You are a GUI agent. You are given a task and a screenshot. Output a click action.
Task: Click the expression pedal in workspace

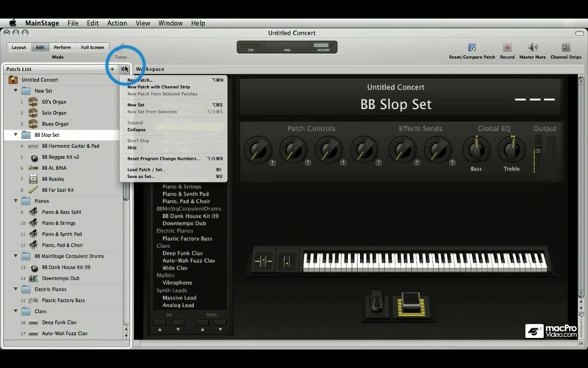411,304
